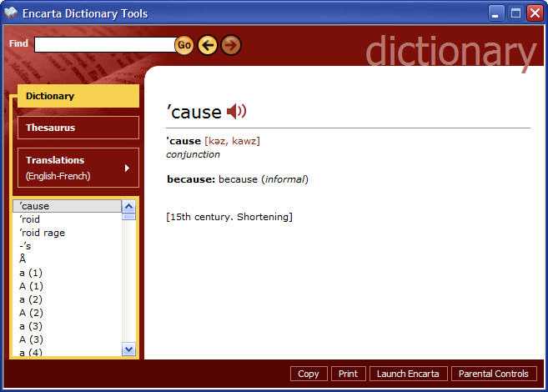This screenshot has width=548, height=392.
Task: Minimize the Encarta Dictionary Tools window
Action: pyautogui.click(x=495, y=13)
